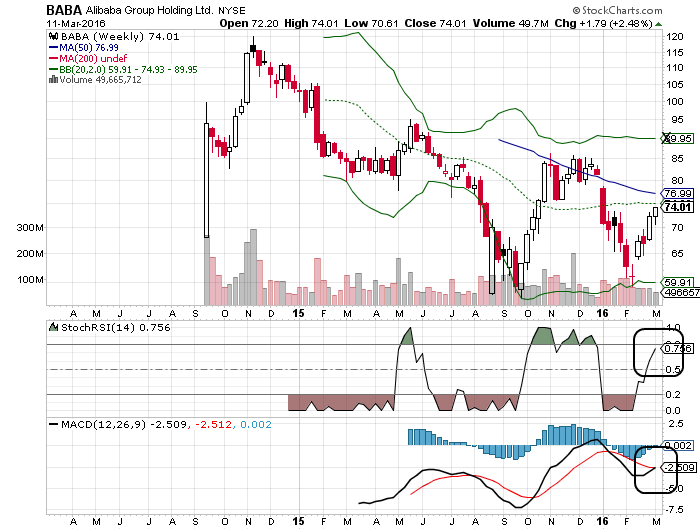Click the StochRSI indicator area icon

coord(54,327)
